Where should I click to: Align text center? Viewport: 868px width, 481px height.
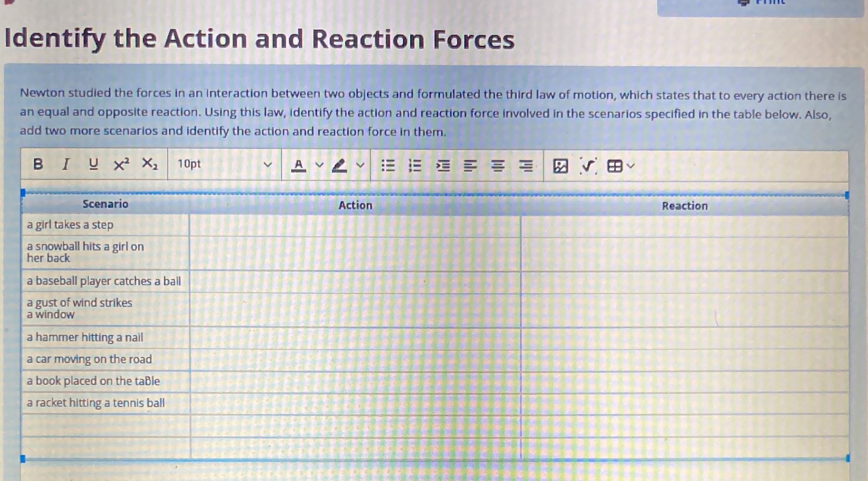[498, 166]
